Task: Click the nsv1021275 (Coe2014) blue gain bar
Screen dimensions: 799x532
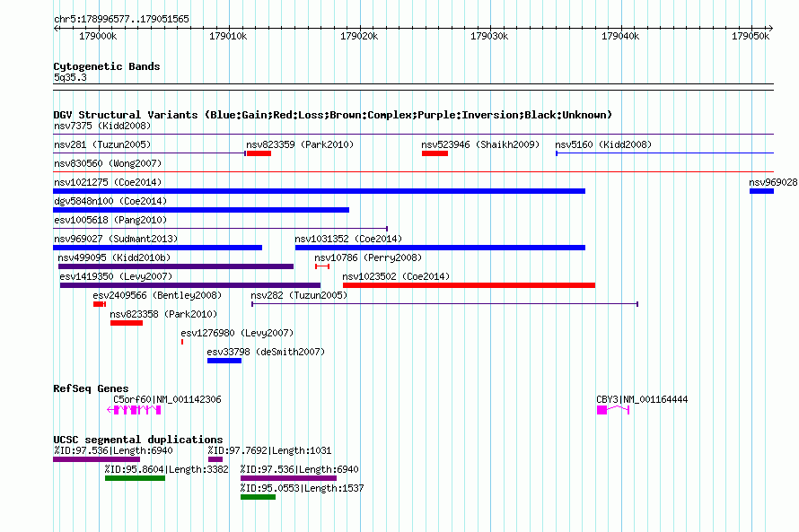Action: coord(319,191)
